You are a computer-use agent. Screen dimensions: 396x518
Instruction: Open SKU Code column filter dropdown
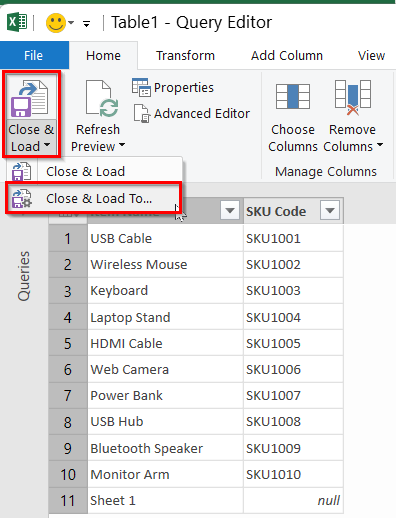(330, 210)
